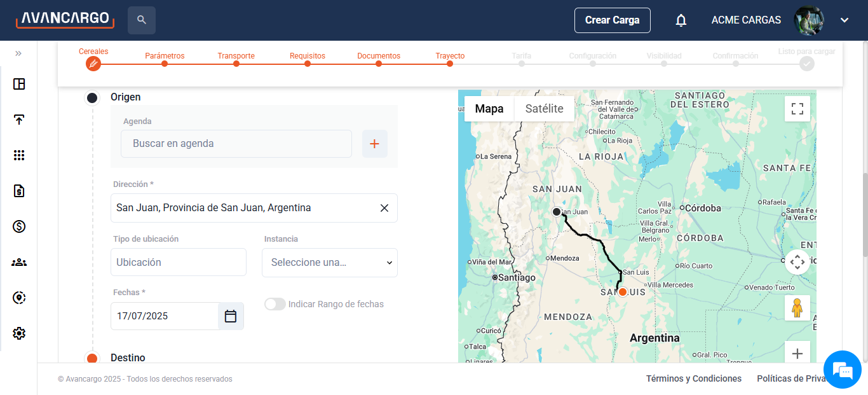The image size is (868, 395).
Task: Click the black origin marker on map
Action: point(557,212)
